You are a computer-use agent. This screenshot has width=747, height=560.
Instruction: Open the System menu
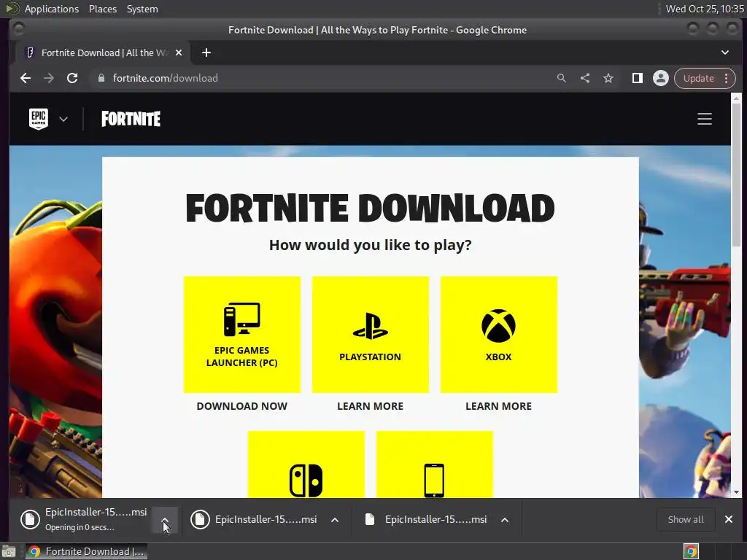[142, 9]
